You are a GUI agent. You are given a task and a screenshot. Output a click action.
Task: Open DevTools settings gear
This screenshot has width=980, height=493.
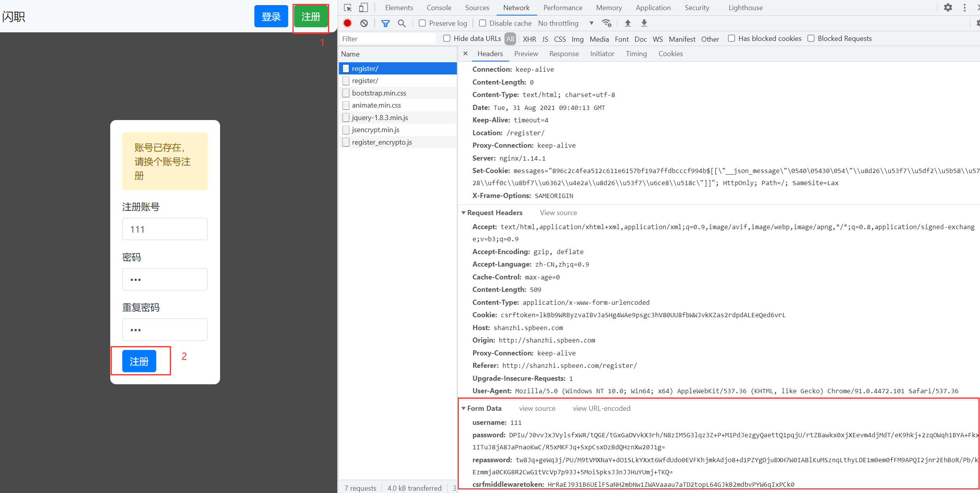pyautogui.click(x=948, y=8)
